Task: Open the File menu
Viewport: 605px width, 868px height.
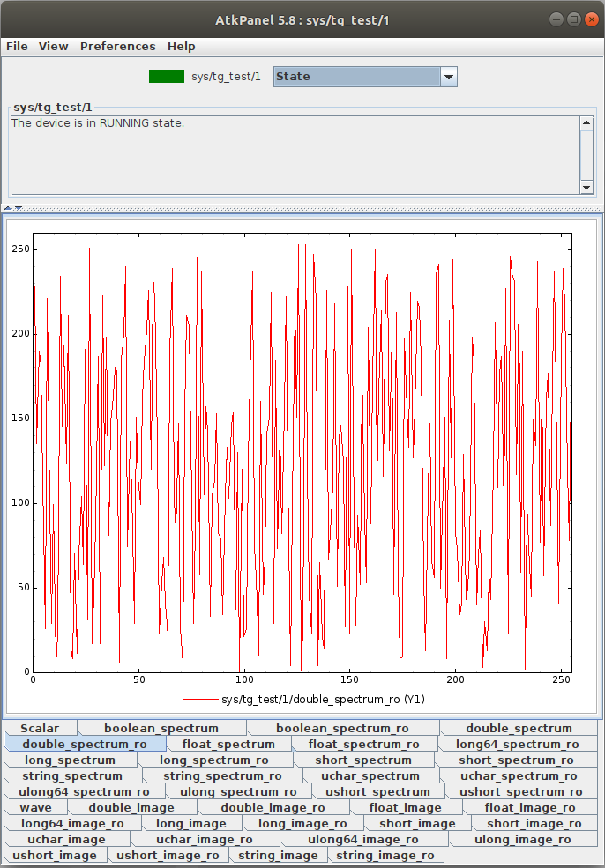Action: pyautogui.click(x=17, y=47)
